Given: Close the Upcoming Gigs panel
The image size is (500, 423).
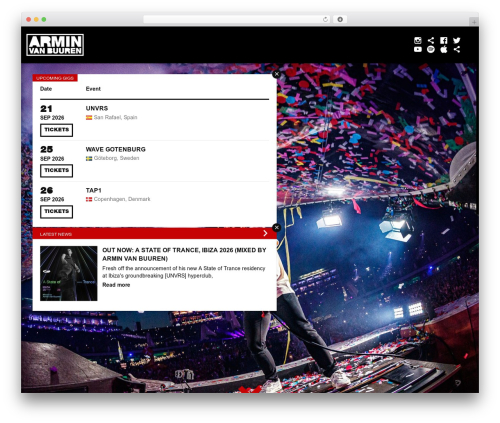Looking at the screenshot, I should point(276,74).
